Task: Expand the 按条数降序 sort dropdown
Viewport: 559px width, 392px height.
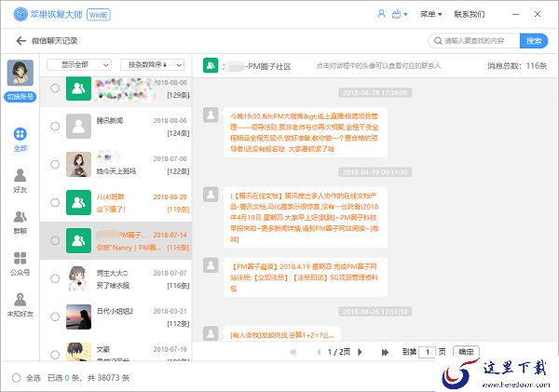Action: coord(152,65)
